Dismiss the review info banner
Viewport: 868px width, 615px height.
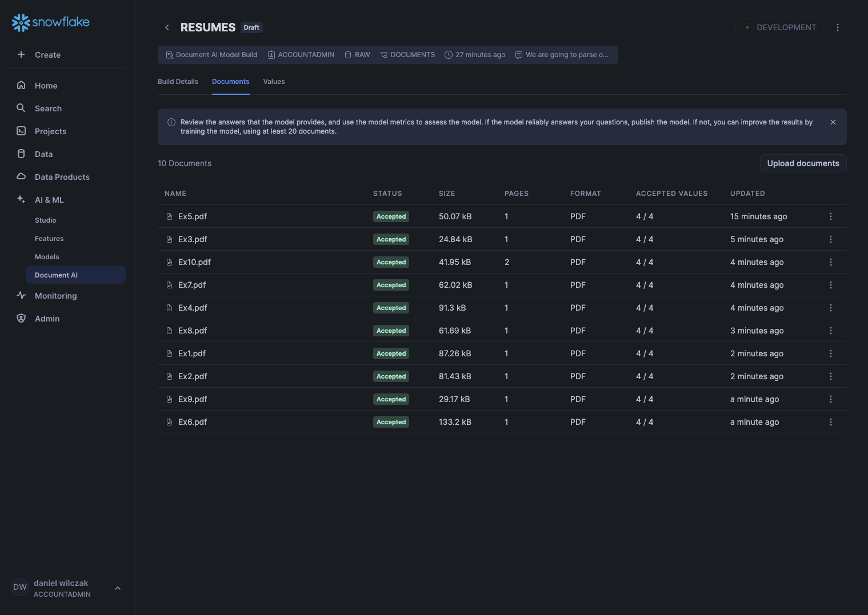pyautogui.click(x=833, y=122)
